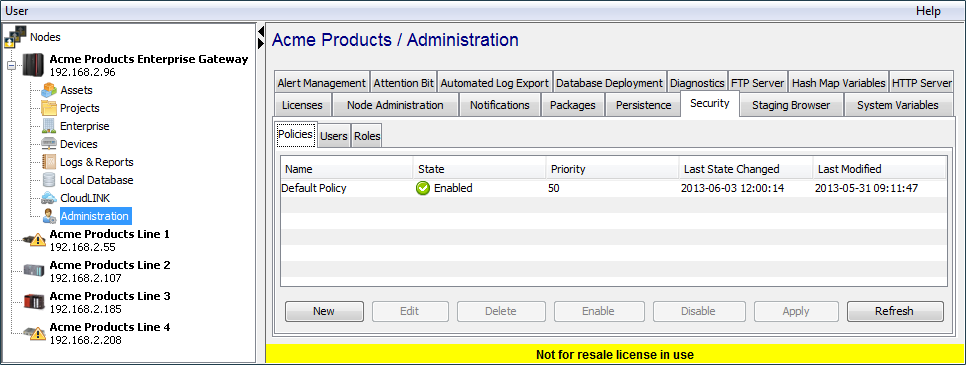Click the Apply button

coord(796,311)
